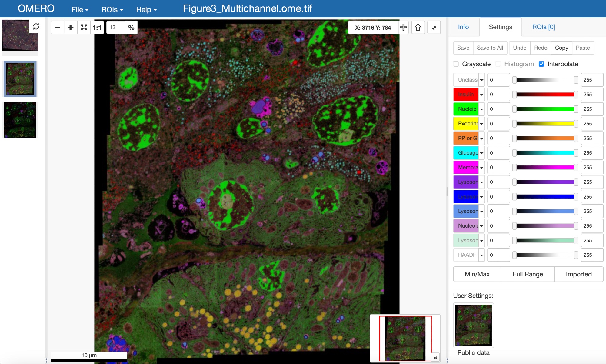Click the 1:1 actual size button
Screen dimensions: 606x364
97,28
